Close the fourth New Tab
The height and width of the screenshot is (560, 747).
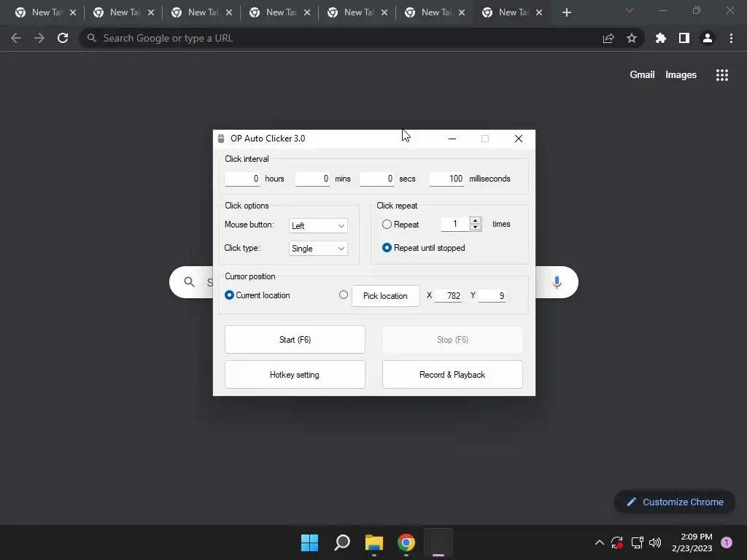[x=307, y=12]
